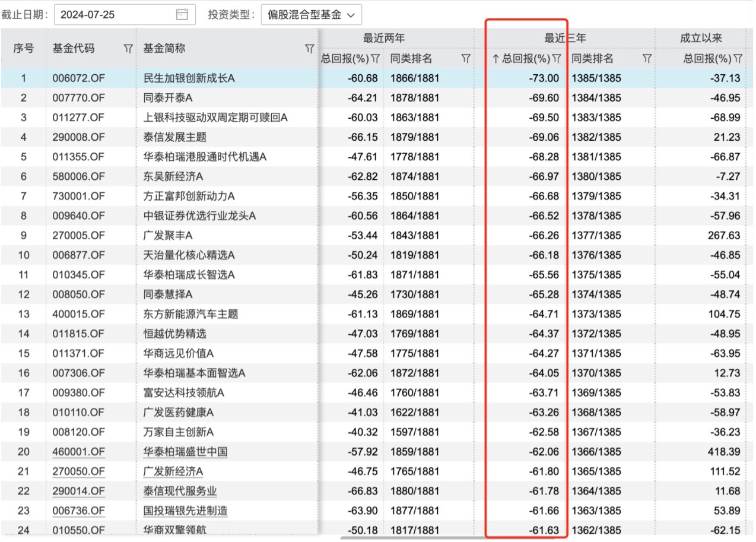Select row 同泰开泰A
Image resolution: width=756 pixels, height=542 pixels.
click(x=377, y=98)
